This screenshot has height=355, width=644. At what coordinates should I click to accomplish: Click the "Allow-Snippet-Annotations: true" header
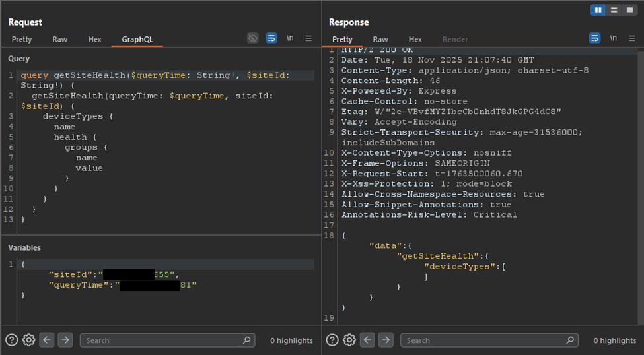pyautogui.click(x=426, y=205)
